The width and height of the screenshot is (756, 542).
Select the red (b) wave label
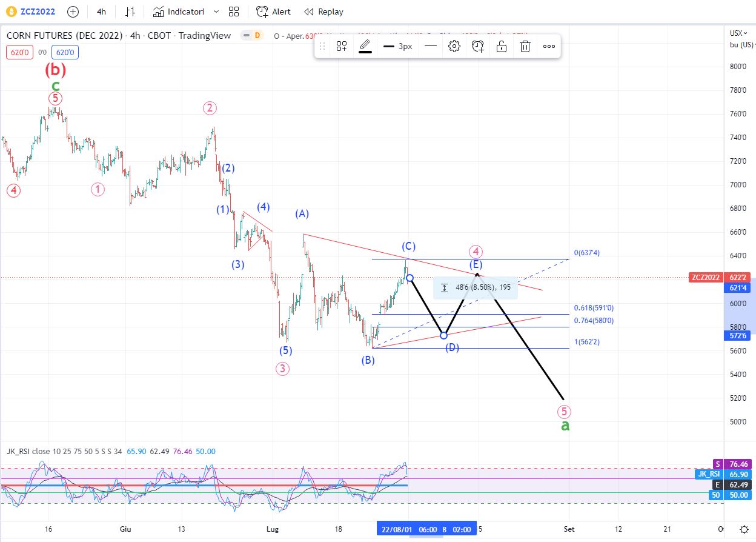pos(55,70)
